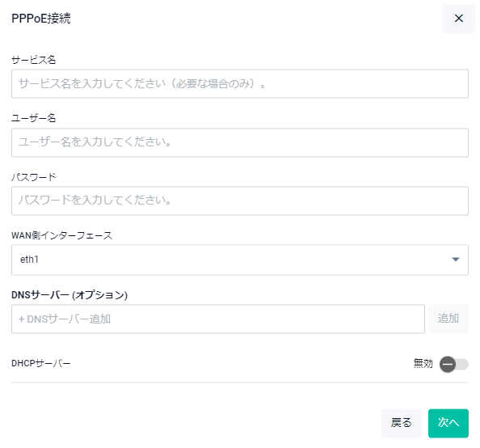Focus the ユーザー名 input field
480x448 pixels.
(x=240, y=142)
